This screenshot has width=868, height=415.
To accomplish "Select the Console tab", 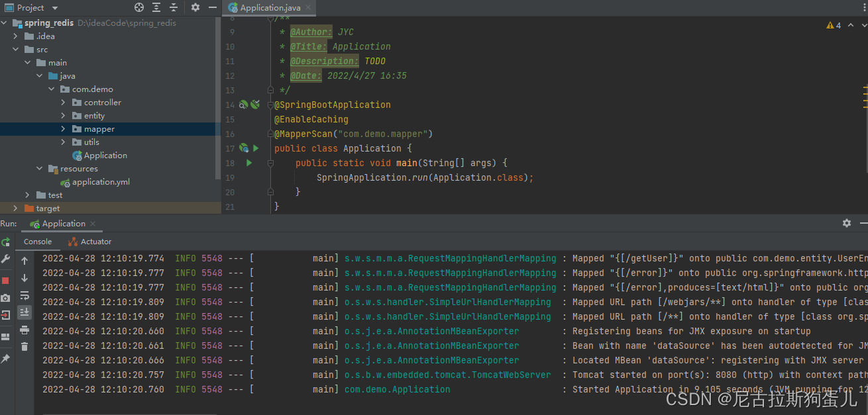I will point(38,242).
